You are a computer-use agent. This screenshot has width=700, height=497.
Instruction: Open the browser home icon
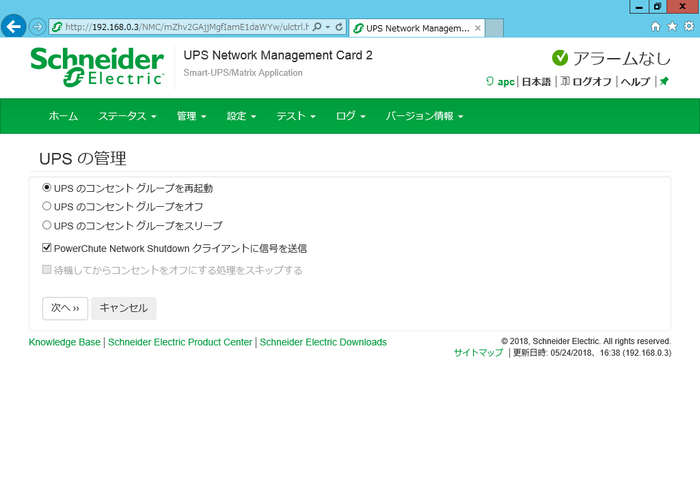point(655,26)
